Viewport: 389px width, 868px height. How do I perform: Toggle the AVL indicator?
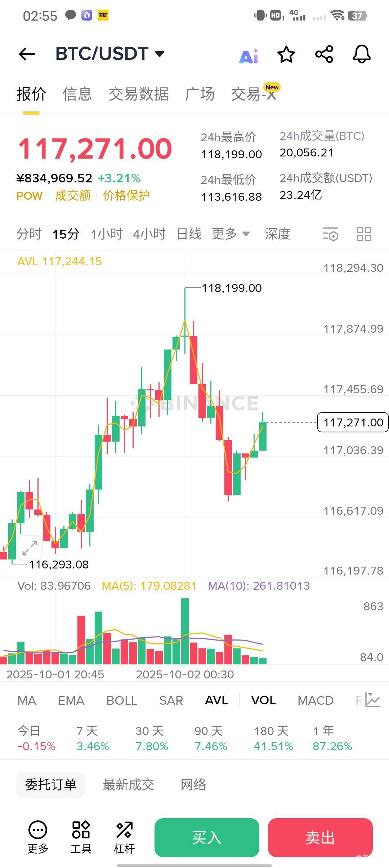216,700
